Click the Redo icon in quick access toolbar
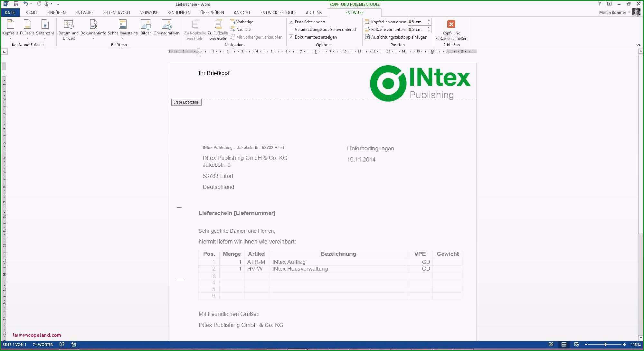644x351 pixels. point(39,4)
